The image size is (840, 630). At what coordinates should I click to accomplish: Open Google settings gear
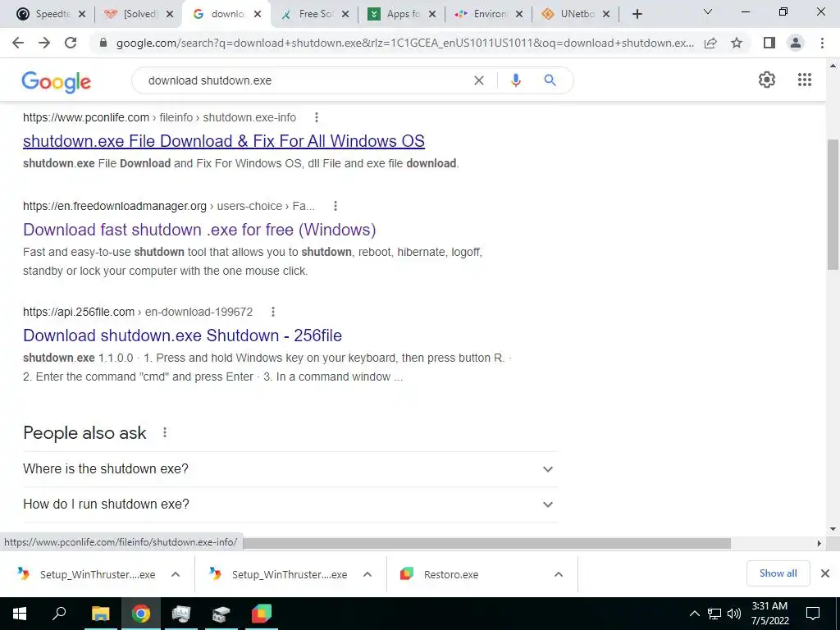(767, 80)
